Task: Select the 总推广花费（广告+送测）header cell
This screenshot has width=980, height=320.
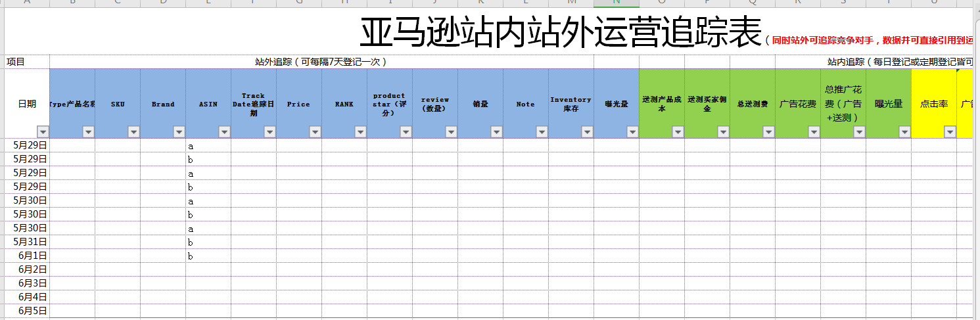Action: [843, 103]
